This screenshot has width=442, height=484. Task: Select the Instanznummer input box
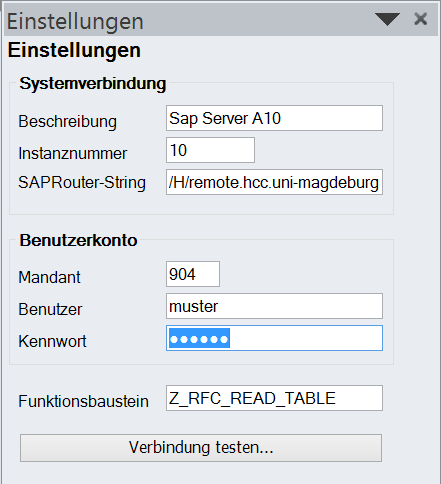pyautogui.click(x=210, y=150)
